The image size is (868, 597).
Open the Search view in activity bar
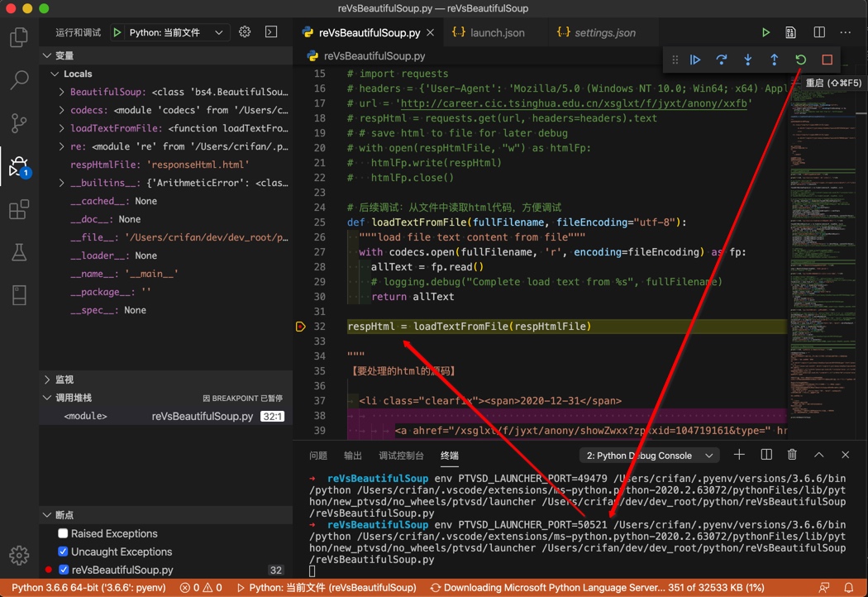19,80
